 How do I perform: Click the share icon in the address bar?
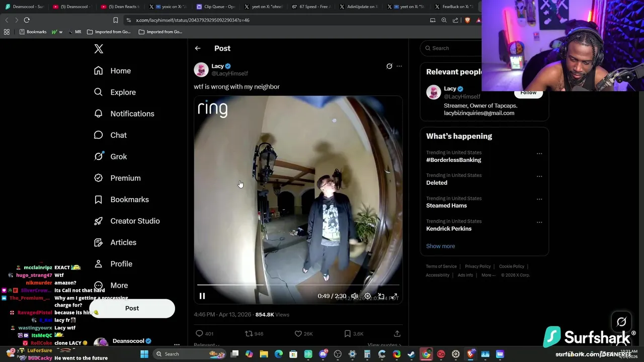click(x=455, y=20)
